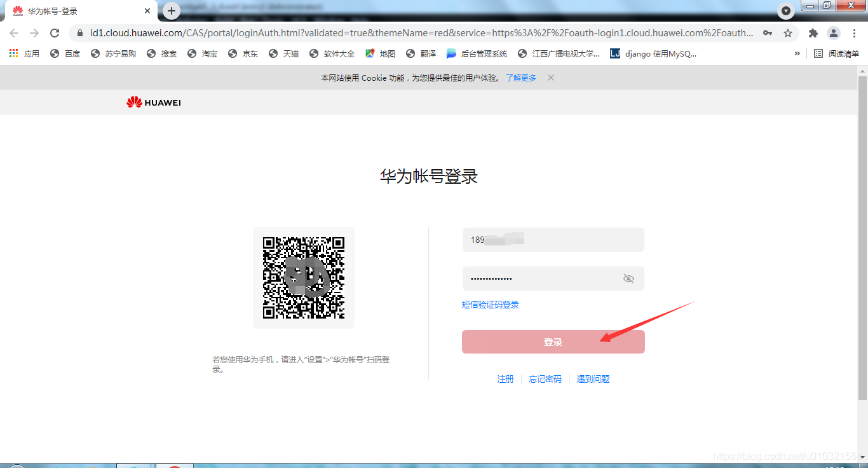Click the browser forward arrow
Viewport: 868px width, 468px height.
[x=34, y=33]
